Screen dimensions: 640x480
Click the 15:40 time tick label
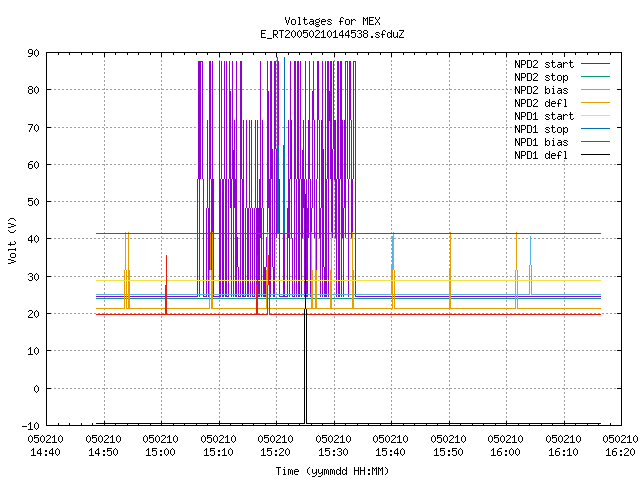[391, 452]
